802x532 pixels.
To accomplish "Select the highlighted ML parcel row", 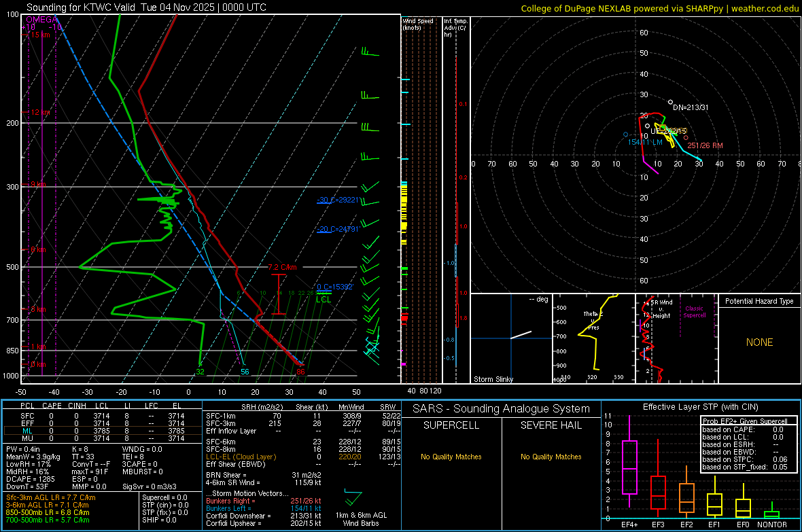I will 102,431.
